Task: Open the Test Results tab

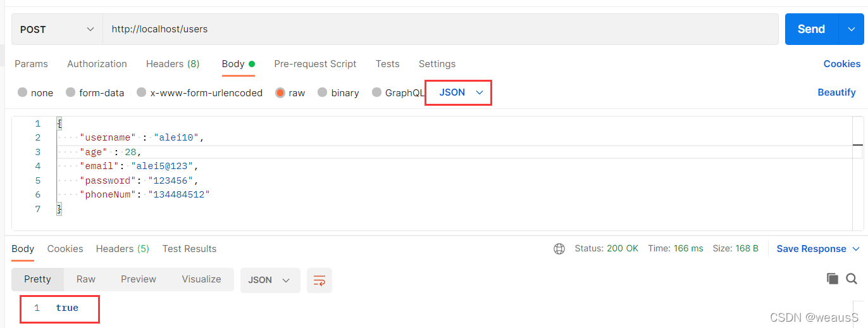Action: (x=189, y=249)
